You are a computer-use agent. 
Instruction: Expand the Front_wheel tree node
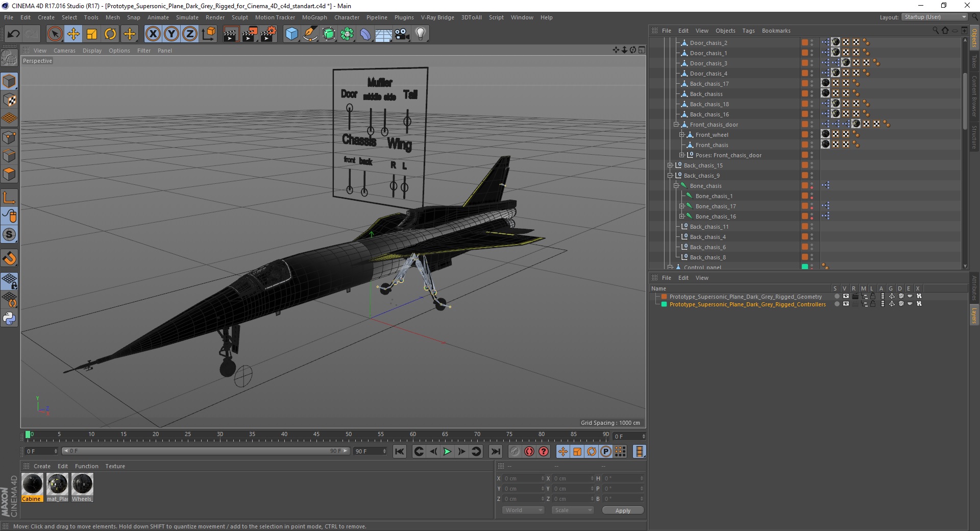tap(681, 135)
